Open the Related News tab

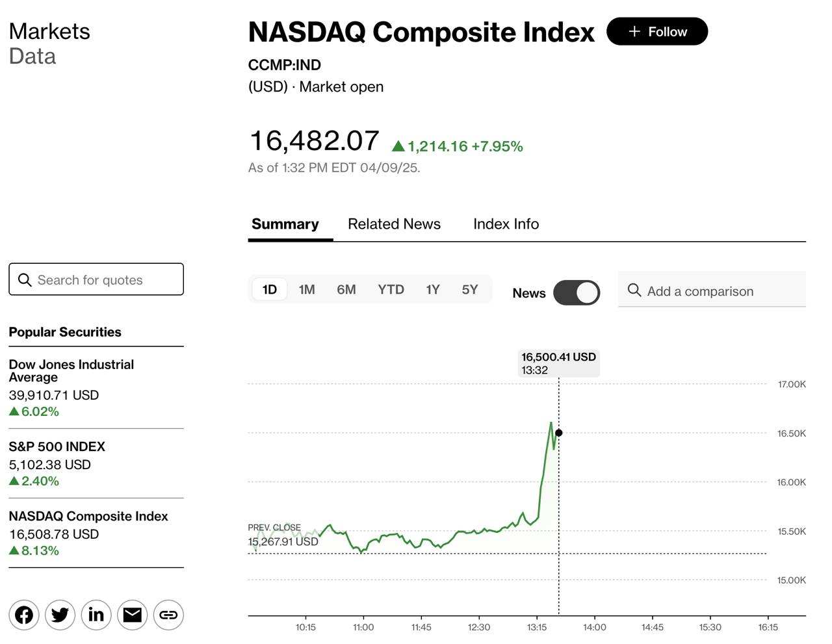pos(394,224)
